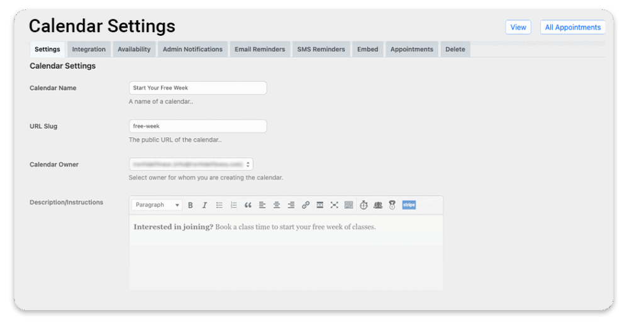Screen dimensions: 644x322
Task: Open the SMS Reminders tab
Action: [x=321, y=49]
